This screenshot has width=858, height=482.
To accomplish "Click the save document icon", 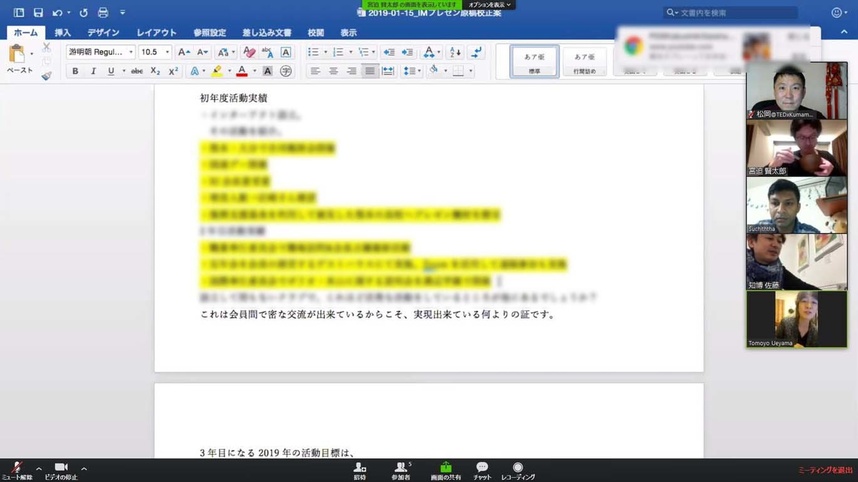I will 37,13.
